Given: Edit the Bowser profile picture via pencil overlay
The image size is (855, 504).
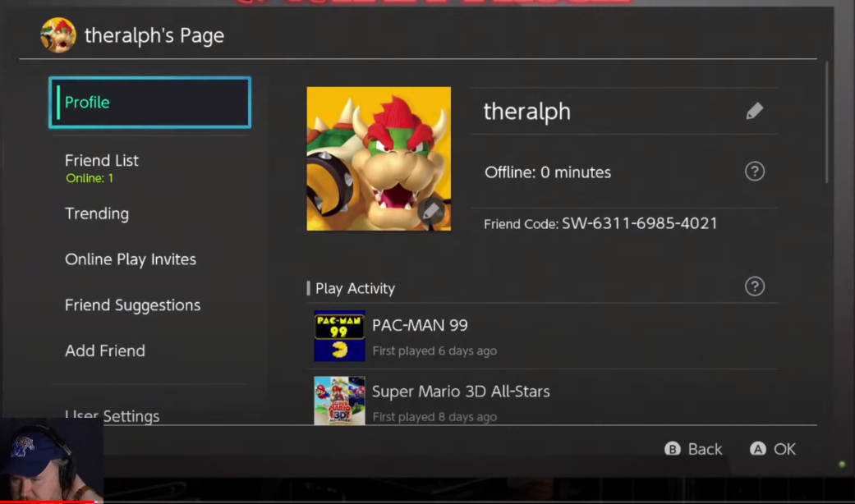Looking at the screenshot, I should [431, 211].
